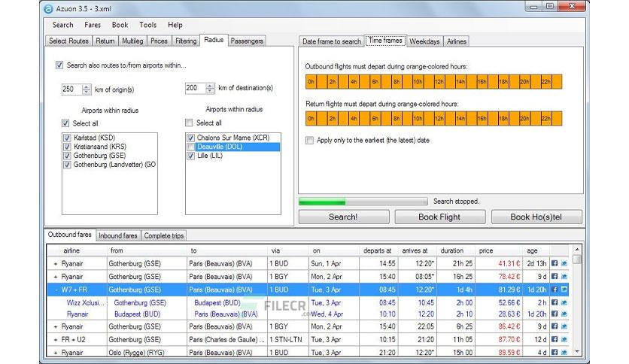This screenshot has width=629, height=364.
Task: Click the Book Flight button
Action: 439,217
